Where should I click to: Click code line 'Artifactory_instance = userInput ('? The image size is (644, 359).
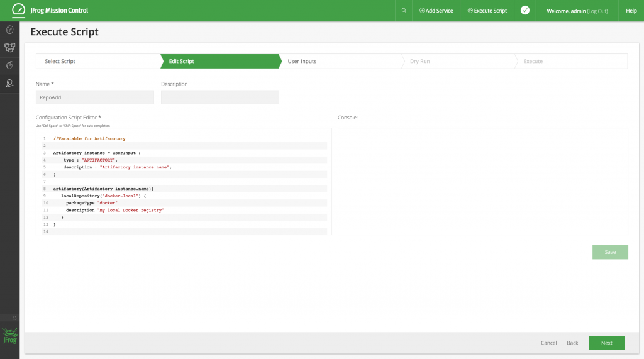97,153
